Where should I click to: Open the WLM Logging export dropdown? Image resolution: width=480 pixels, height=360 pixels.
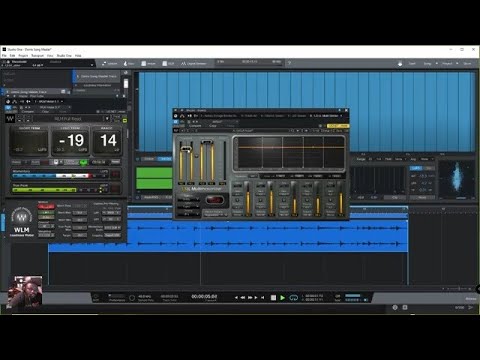(x=112, y=235)
